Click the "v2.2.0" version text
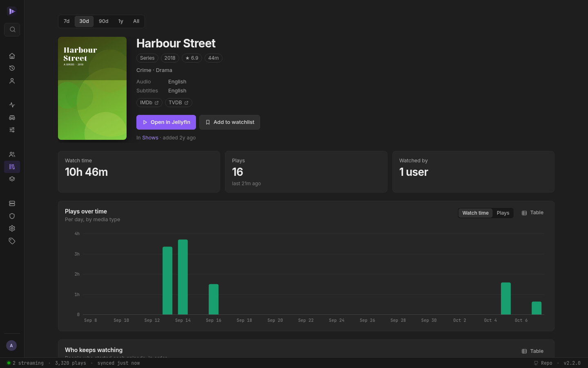The image size is (588, 368). pos(572,363)
